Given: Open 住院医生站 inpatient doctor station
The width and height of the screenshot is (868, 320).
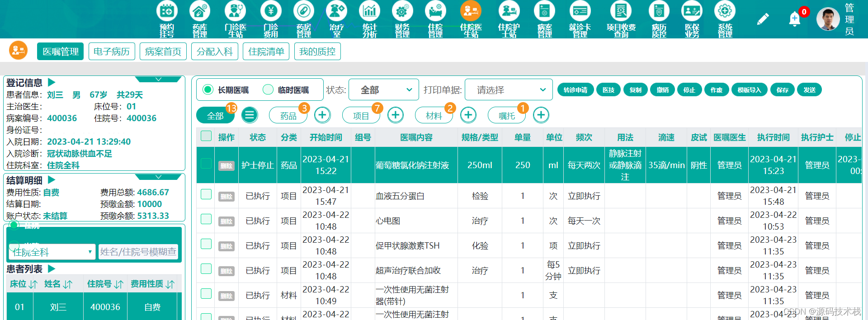Looking at the screenshot, I should [471, 19].
